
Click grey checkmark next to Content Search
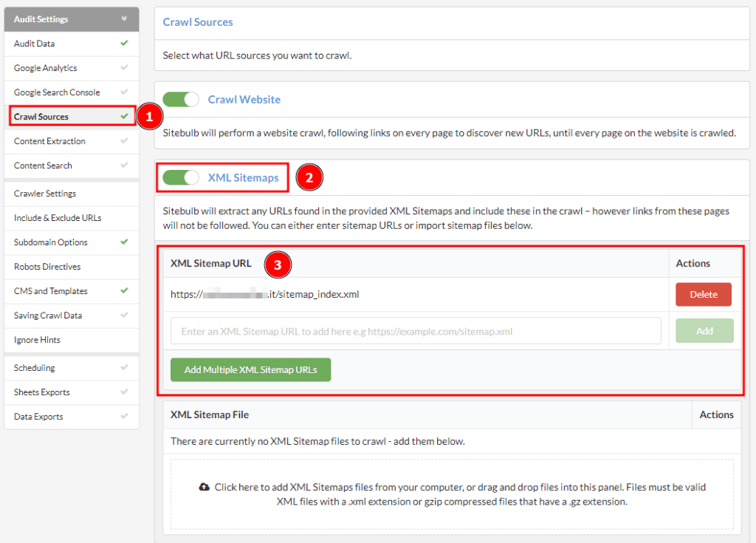coord(124,165)
